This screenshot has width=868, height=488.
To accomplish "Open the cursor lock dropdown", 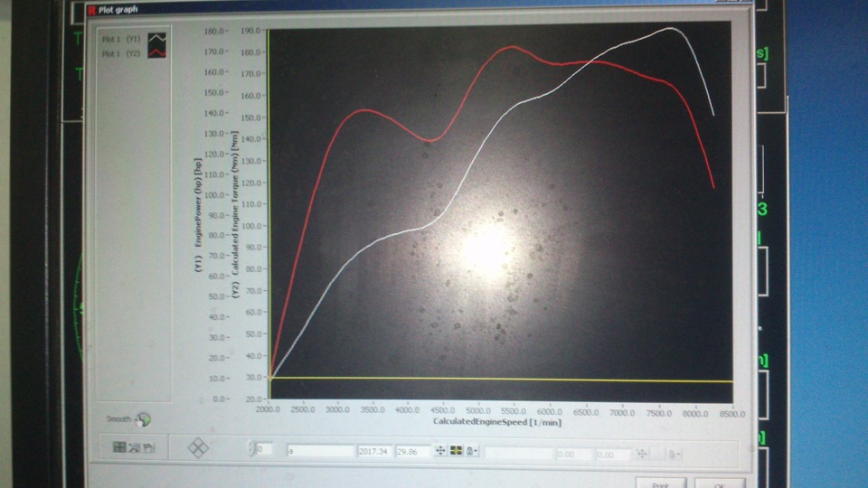I will click(x=472, y=452).
